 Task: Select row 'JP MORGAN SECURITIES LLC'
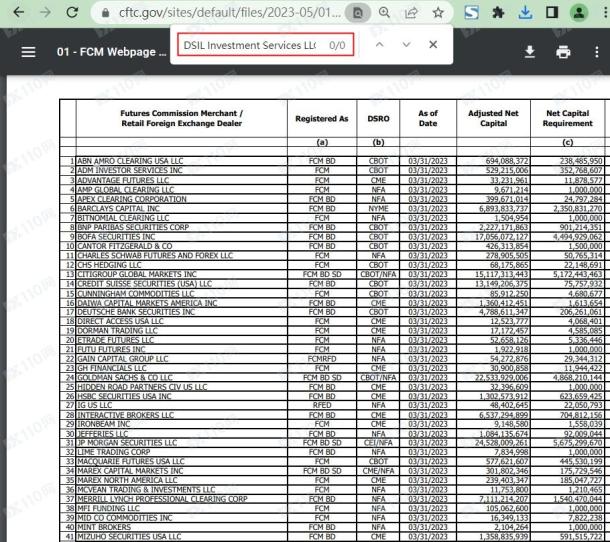tap(332, 443)
